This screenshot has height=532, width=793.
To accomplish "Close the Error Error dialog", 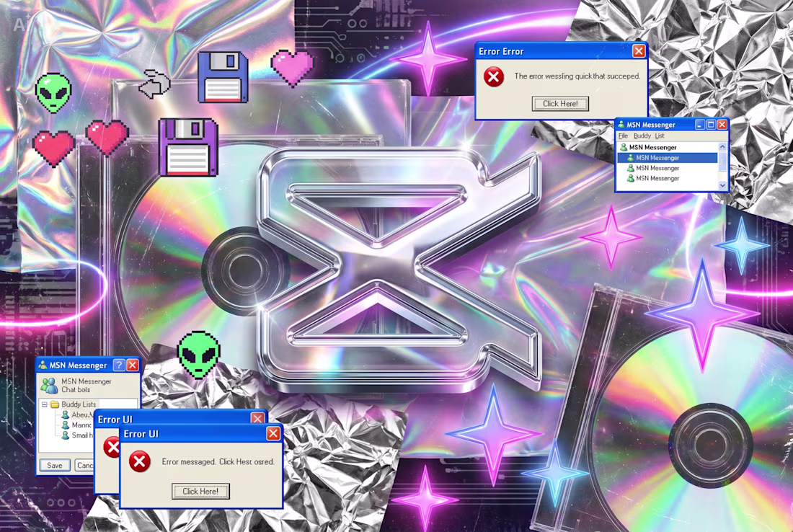I will (x=639, y=51).
